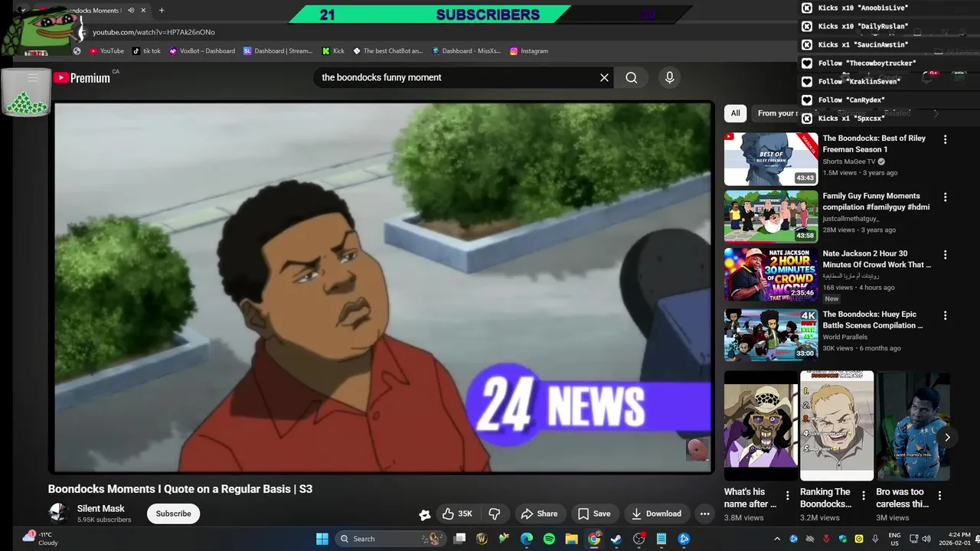Share the video

point(540,514)
